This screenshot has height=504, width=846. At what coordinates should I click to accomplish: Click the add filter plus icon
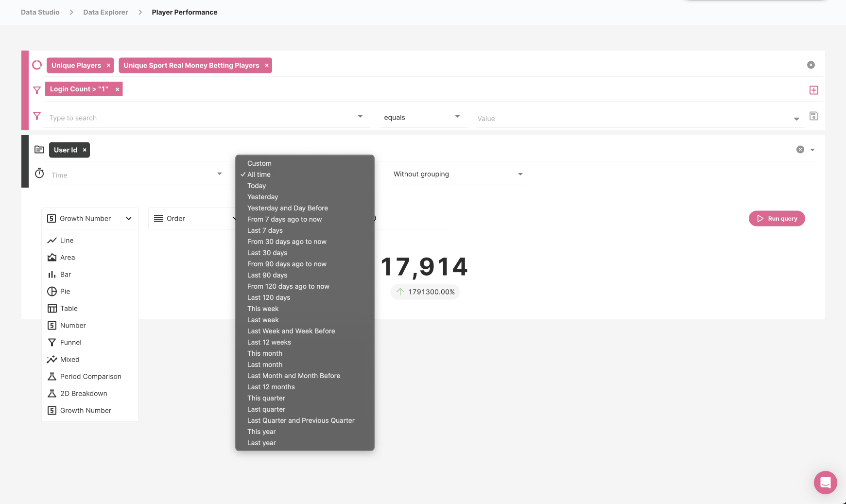[814, 90]
